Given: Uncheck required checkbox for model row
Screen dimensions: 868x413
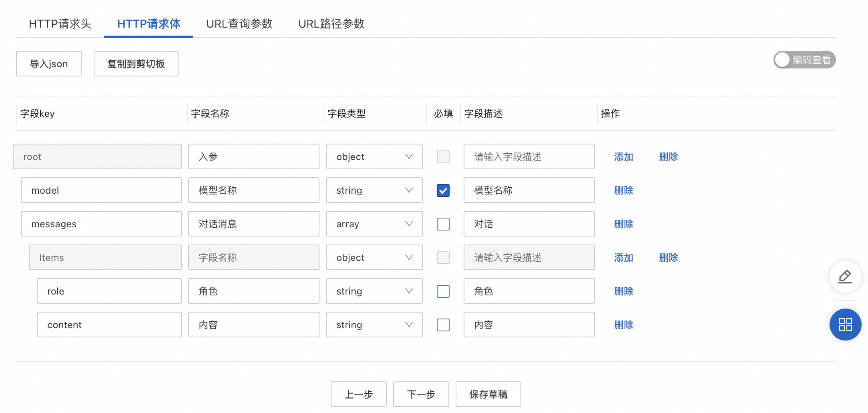Looking at the screenshot, I should pyautogui.click(x=443, y=190).
